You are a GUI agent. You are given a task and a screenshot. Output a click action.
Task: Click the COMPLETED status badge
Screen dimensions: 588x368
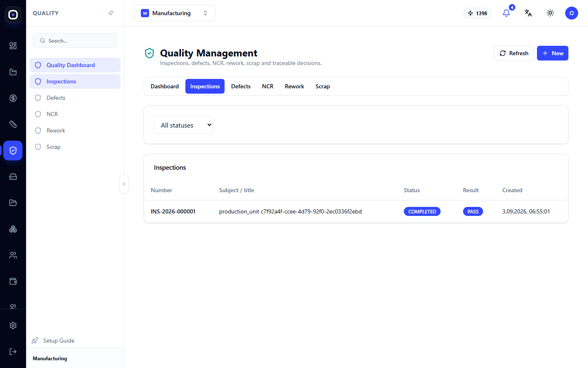422,211
